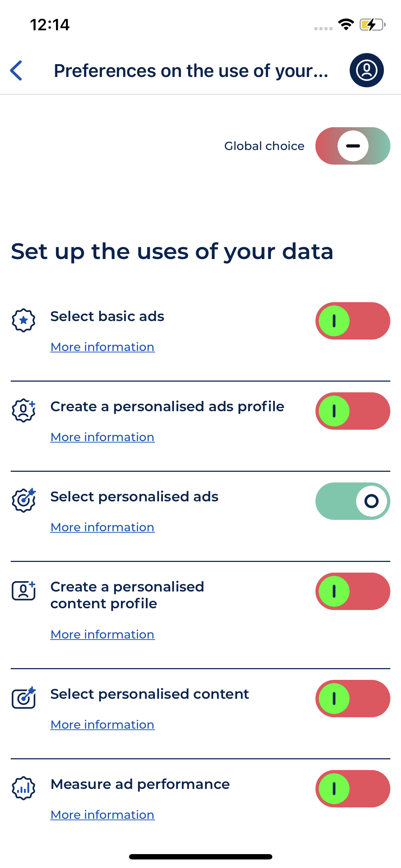Tap the ad performance chart icon
The height and width of the screenshot is (868, 401).
coord(24,788)
